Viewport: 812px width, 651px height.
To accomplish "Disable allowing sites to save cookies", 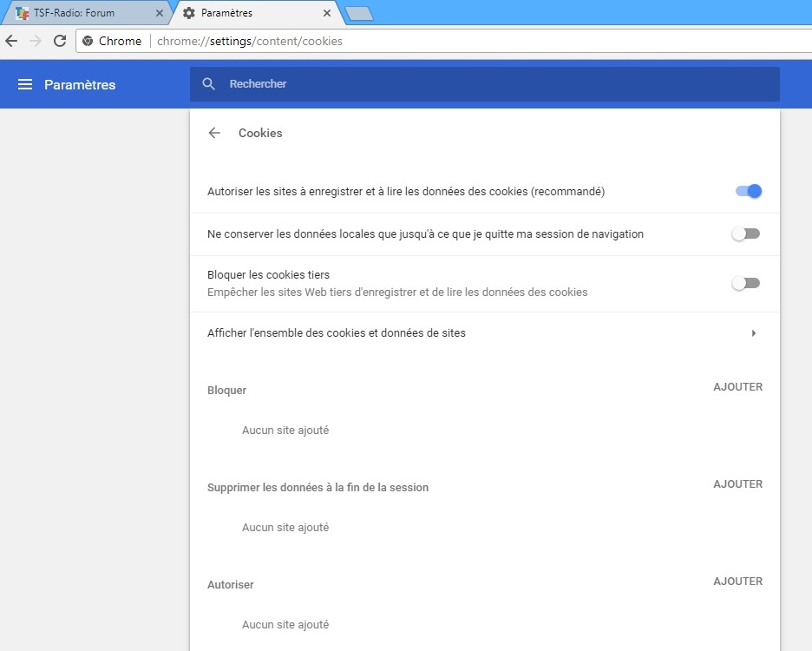I will click(x=747, y=191).
